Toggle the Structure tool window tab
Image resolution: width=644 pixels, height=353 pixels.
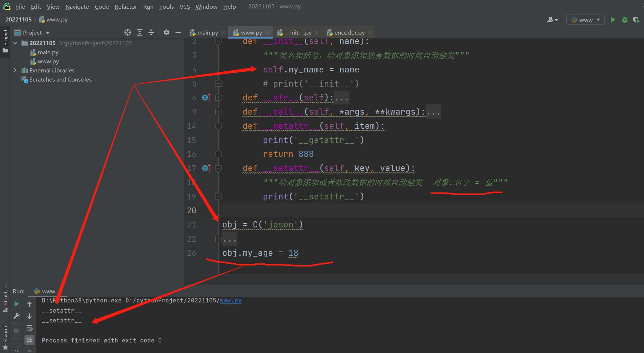(5, 298)
